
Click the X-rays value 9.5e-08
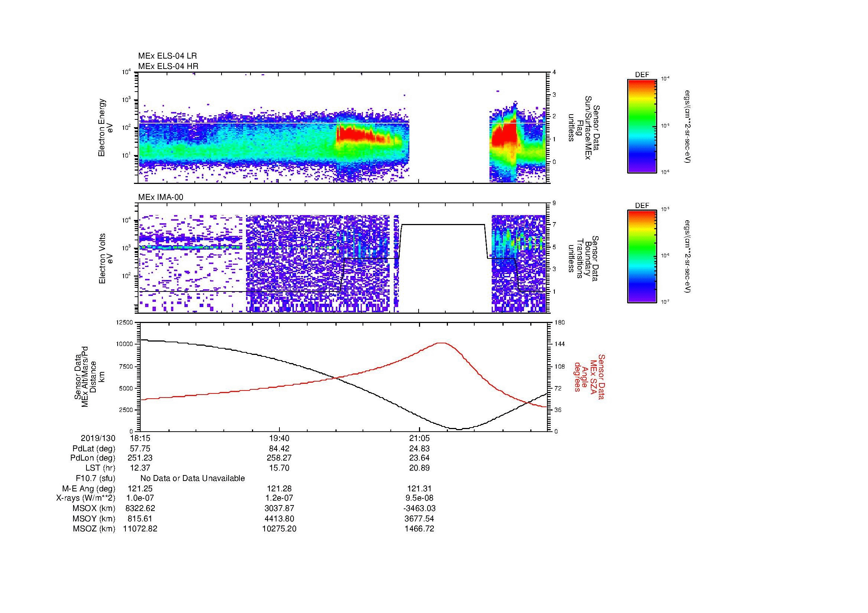tap(419, 498)
